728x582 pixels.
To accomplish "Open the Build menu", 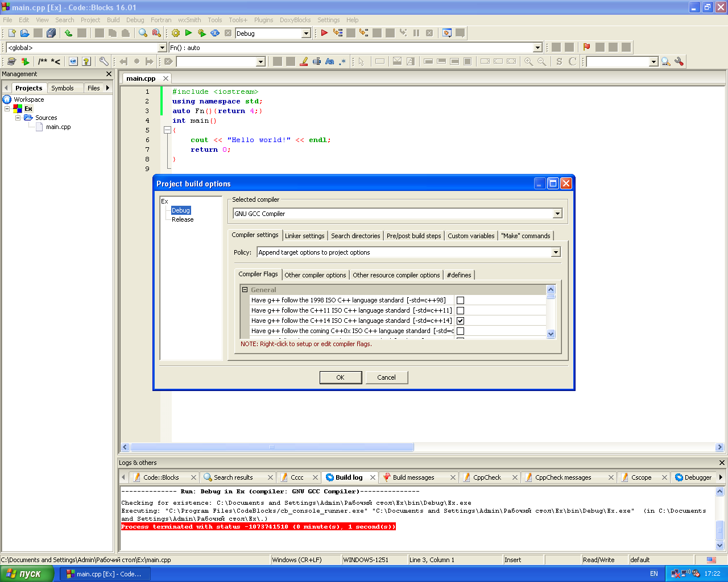I will click(113, 20).
